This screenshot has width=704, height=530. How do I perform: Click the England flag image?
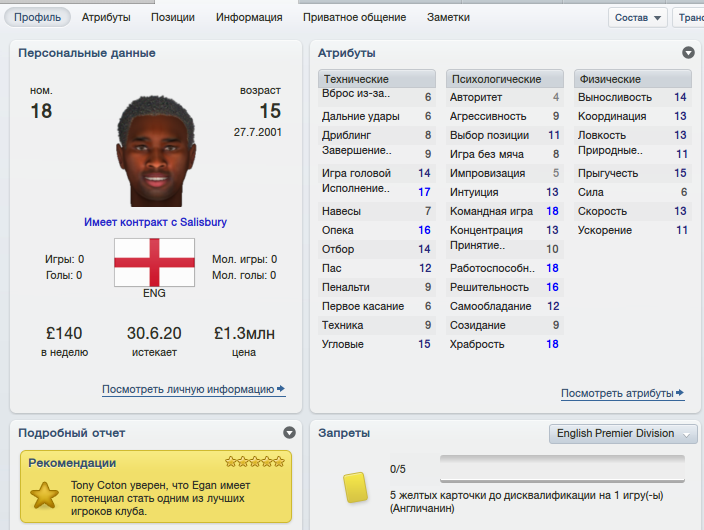coord(154,262)
